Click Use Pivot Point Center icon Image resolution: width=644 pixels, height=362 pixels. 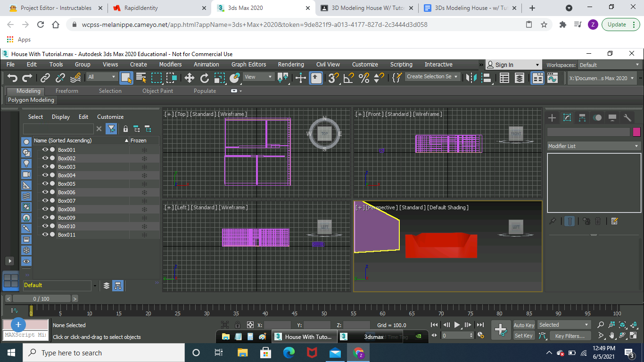[x=283, y=78]
